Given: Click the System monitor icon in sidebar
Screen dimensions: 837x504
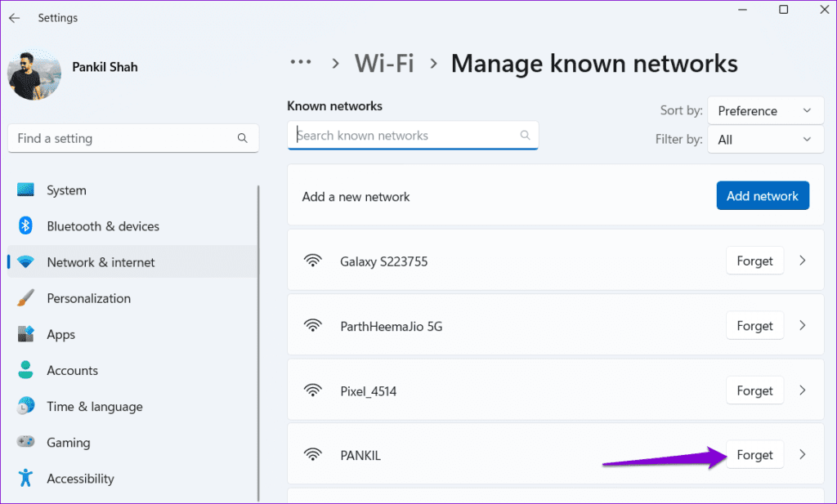Looking at the screenshot, I should click(x=25, y=190).
